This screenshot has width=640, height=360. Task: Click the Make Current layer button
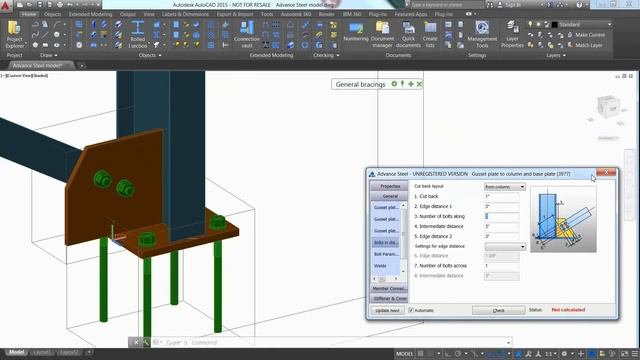(x=586, y=35)
